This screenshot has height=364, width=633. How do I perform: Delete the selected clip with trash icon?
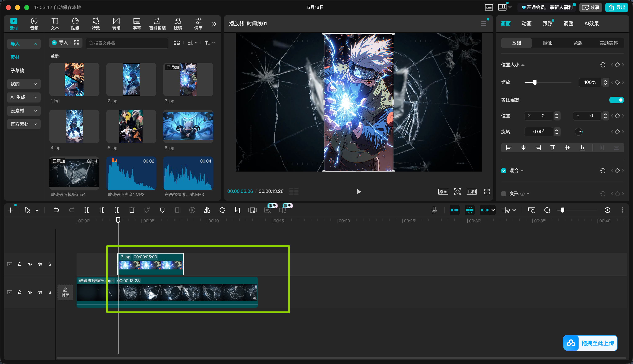coord(132,210)
